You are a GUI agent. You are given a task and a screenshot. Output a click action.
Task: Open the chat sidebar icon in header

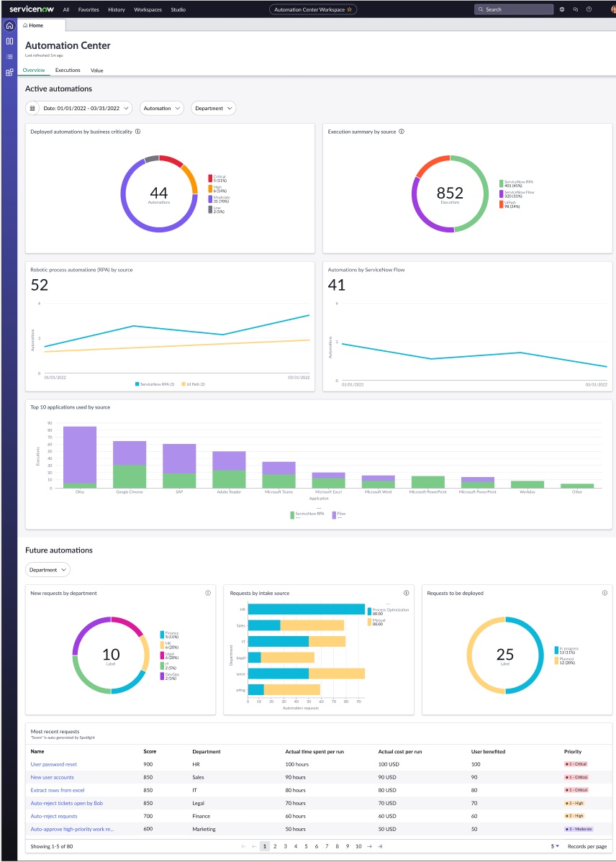coord(575,9)
